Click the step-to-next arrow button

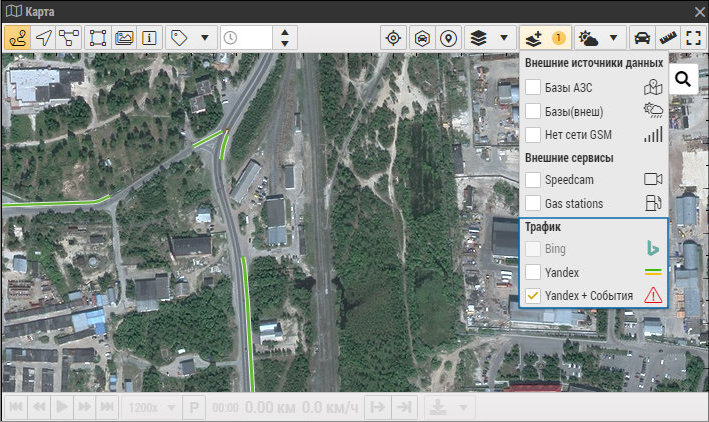point(377,407)
